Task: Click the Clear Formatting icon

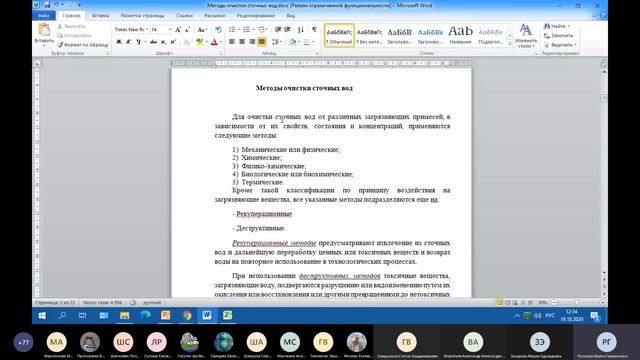Action: [218, 30]
